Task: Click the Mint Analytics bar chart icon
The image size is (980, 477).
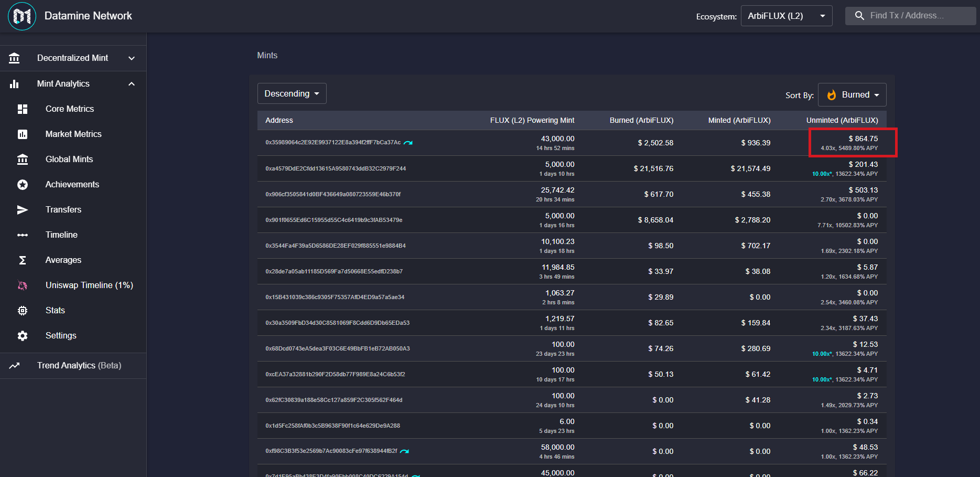Action: 14,84
